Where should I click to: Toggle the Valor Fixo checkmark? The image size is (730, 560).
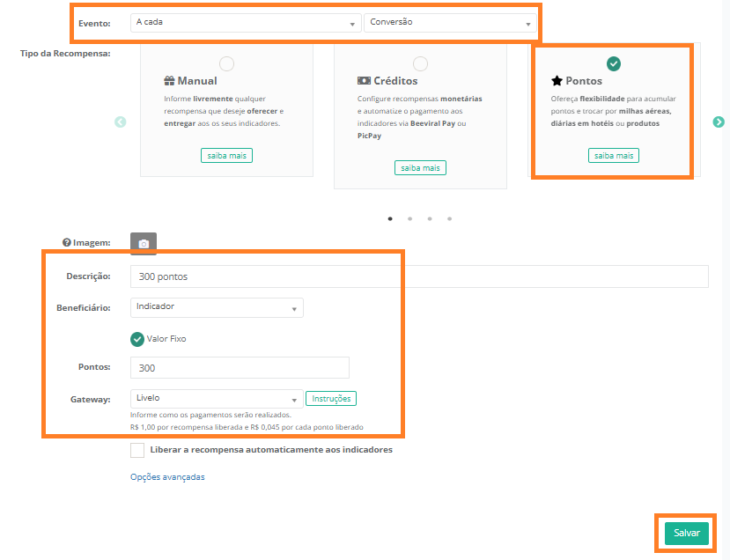coord(137,339)
